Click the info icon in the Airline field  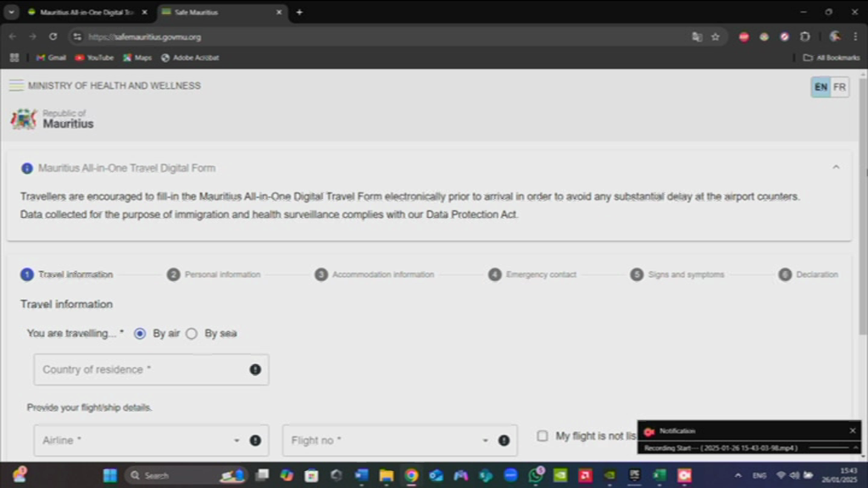click(255, 441)
